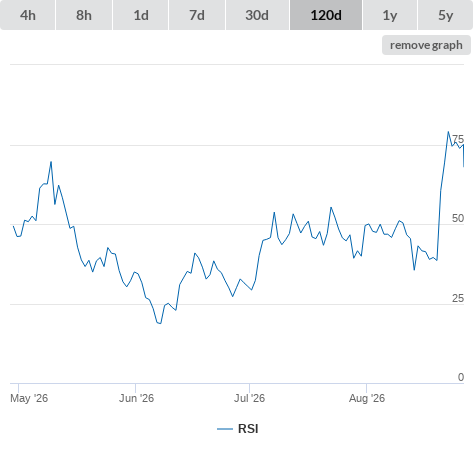Screen dimensions: 474x455
Task: Click the blue RSI legend line swatch
Action: (x=225, y=429)
